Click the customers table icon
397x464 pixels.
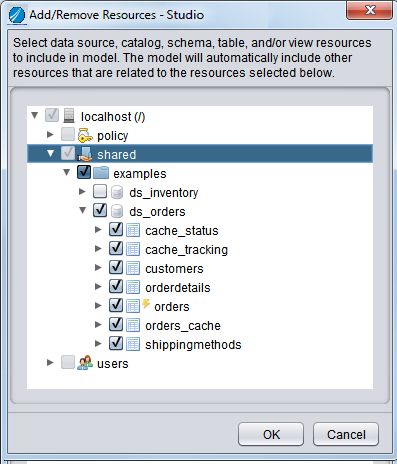tap(133, 268)
